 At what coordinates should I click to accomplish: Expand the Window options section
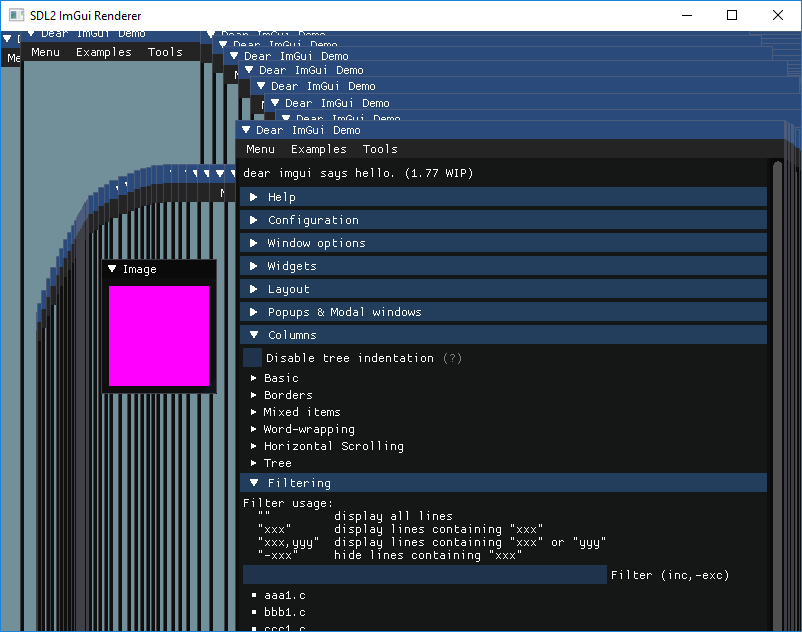pyautogui.click(x=503, y=243)
